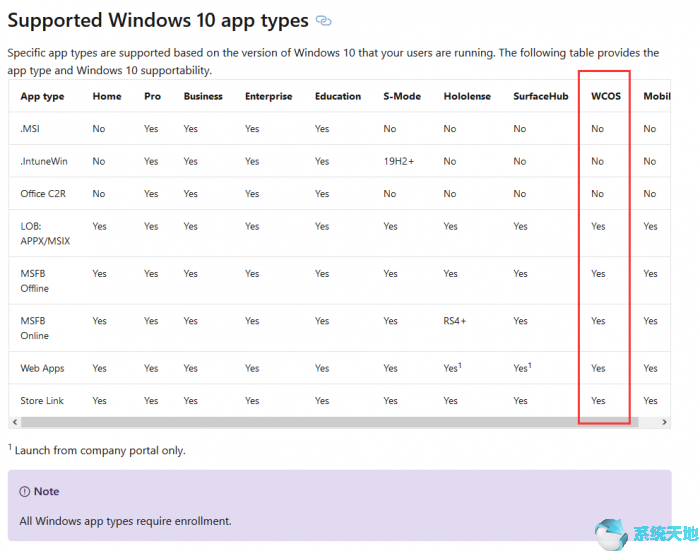Click .IntuneWin row's Home "No" cell

pos(99,162)
